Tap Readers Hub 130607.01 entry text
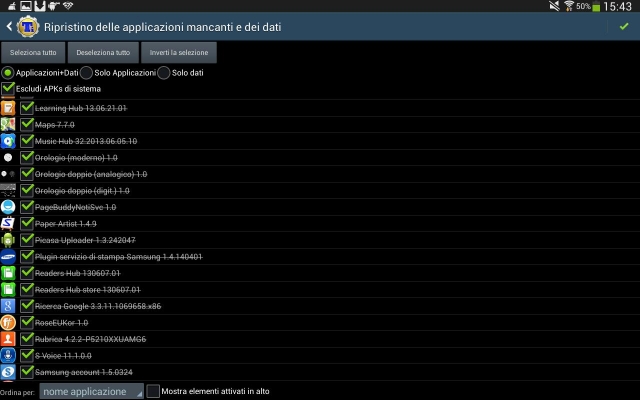The height and width of the screenshot is (400, 640). click(78, 273)
